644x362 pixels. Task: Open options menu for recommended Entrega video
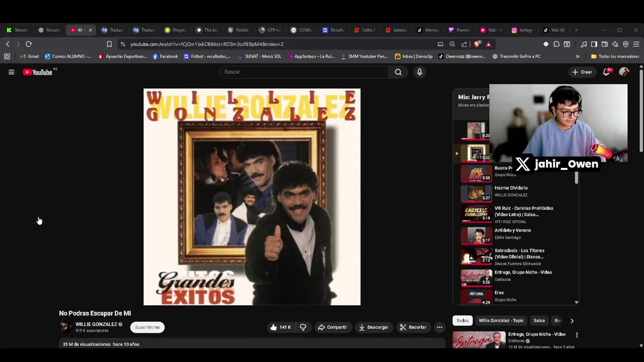tap(577, 335)
